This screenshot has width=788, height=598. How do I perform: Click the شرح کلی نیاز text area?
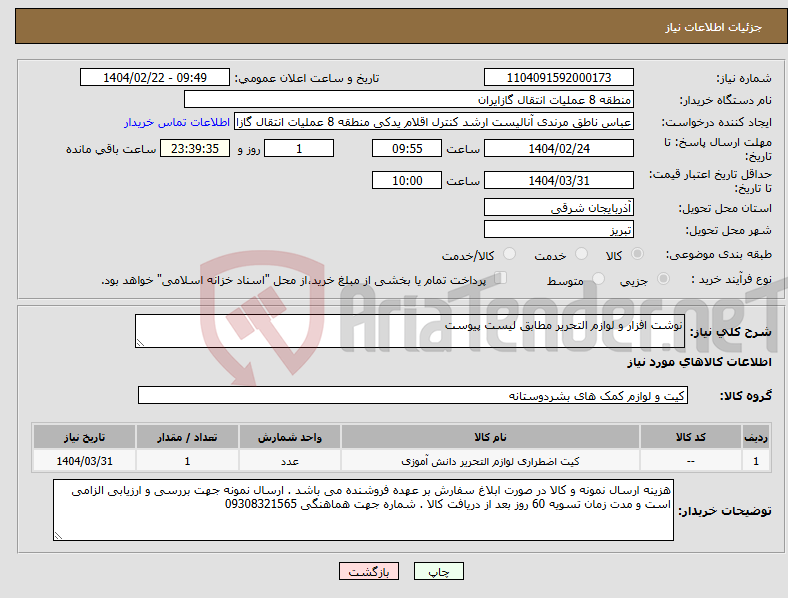[x=410, y=331]
